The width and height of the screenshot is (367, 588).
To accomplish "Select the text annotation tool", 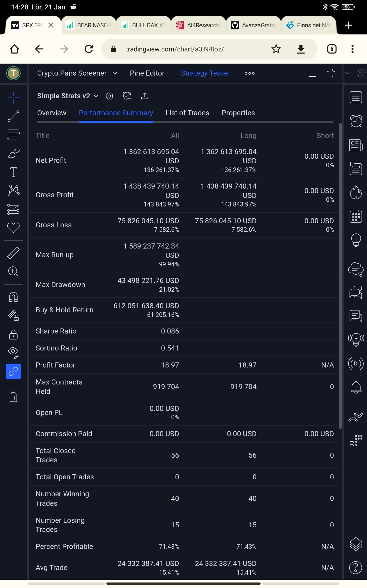I will 13,172.
